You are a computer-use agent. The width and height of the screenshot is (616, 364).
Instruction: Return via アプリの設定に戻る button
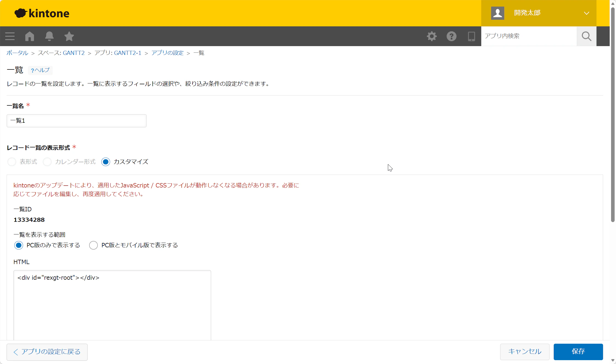click(47, 352)
